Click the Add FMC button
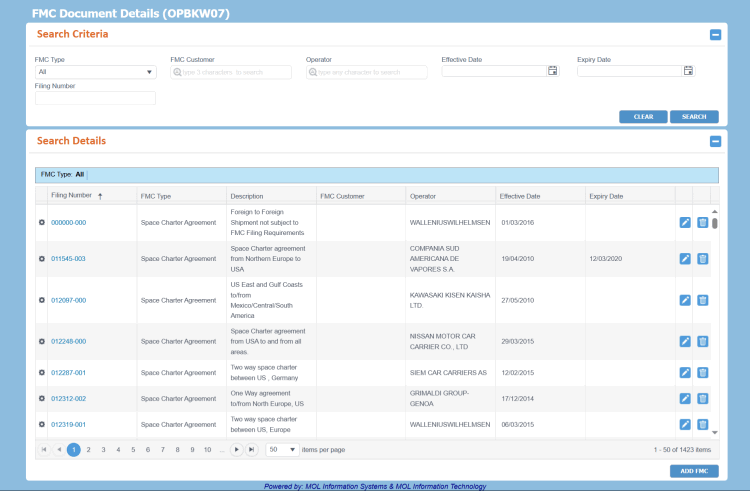 [x=694, y=471]
